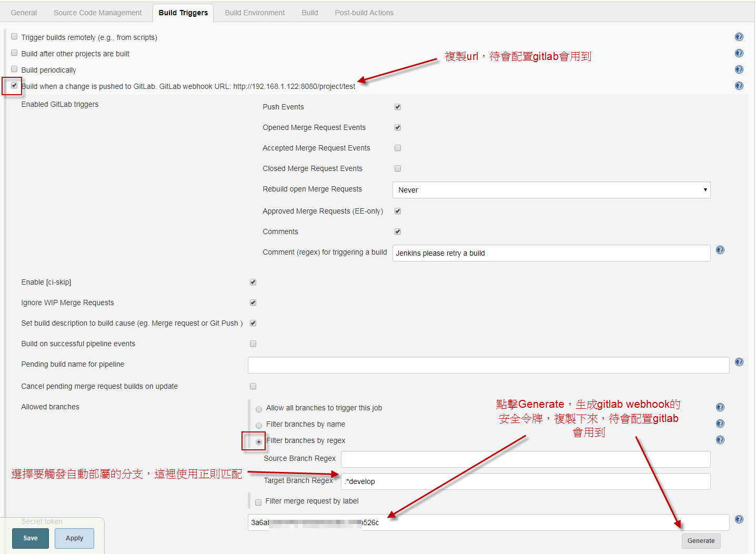Open Rebuild open Merge Requests dropdown
Image resolution: width=756 pixels, height=554 pixels.
(x=551, y=190)
